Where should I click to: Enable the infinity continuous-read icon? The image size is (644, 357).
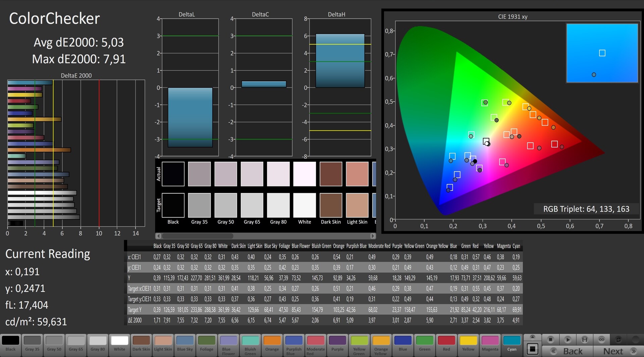pyautogui.click(x=602, y=340)
